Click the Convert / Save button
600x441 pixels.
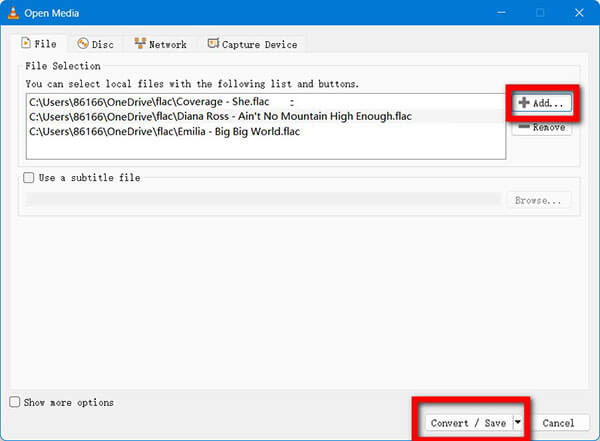click(468, 423)
